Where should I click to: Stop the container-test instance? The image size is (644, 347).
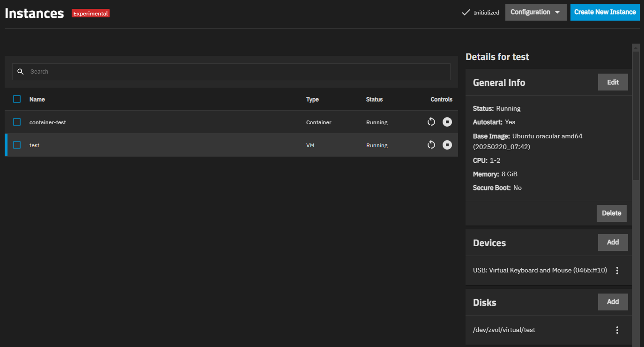pyautogui.click(x=447, y=122)
